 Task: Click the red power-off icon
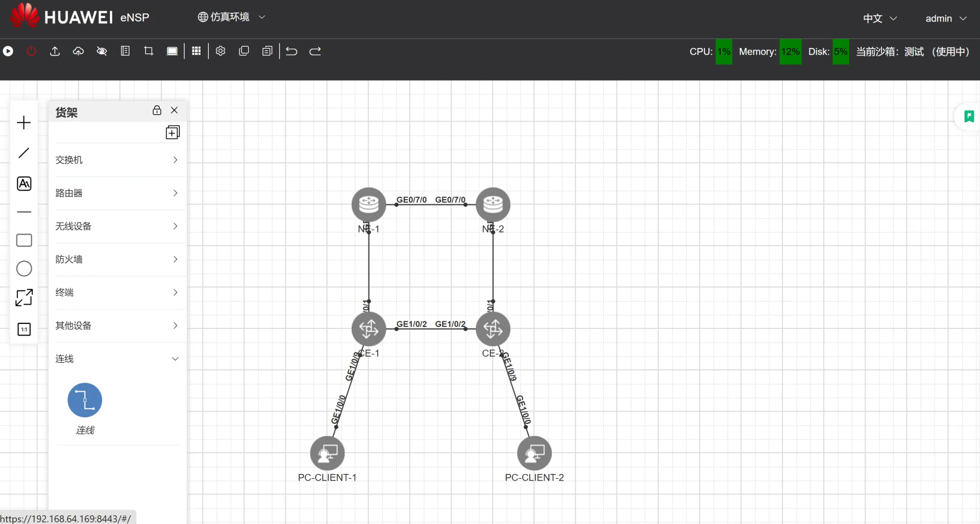(x=32, y=51)
